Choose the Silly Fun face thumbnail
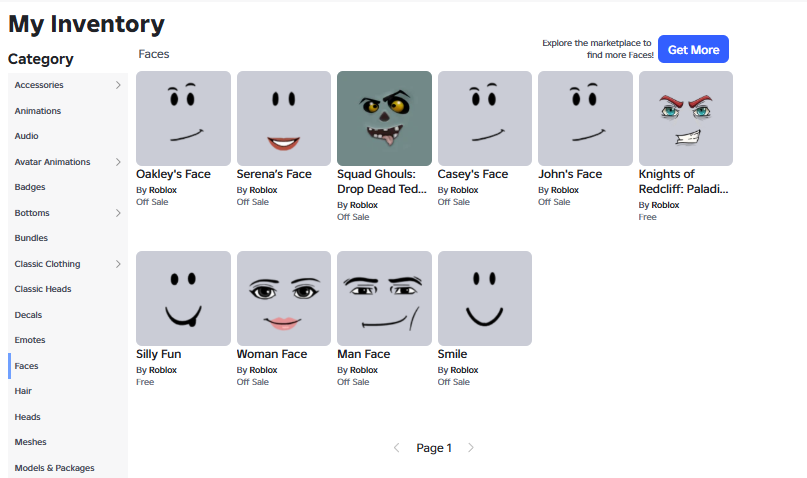Screen dimensions: 807x478 (x=183, y=298)
